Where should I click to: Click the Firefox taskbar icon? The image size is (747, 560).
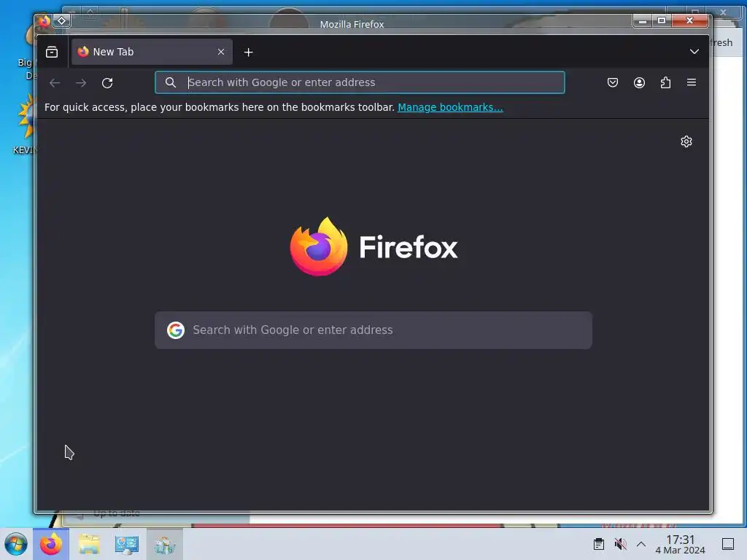coord(51,544)
